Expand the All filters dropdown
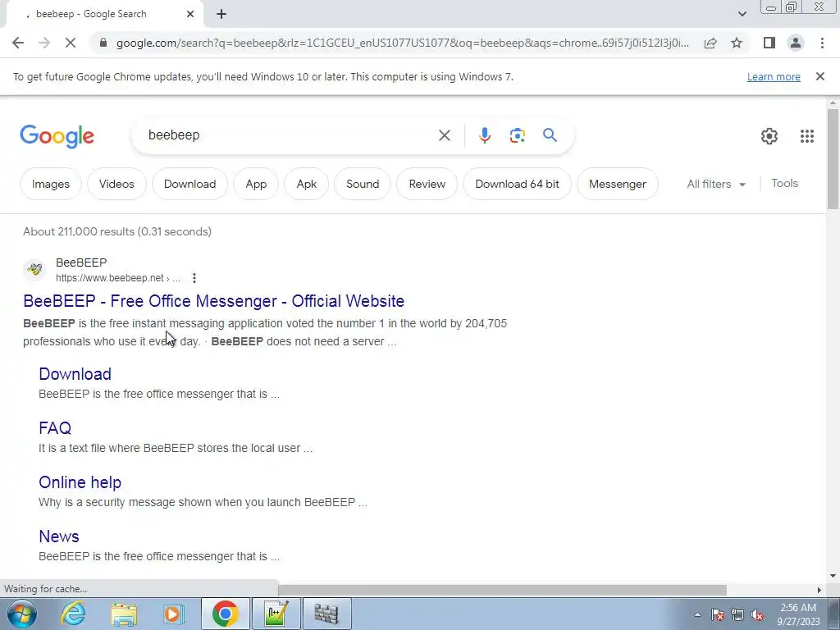The height and width of the screenshot is (630, 840). pos(716,184)
